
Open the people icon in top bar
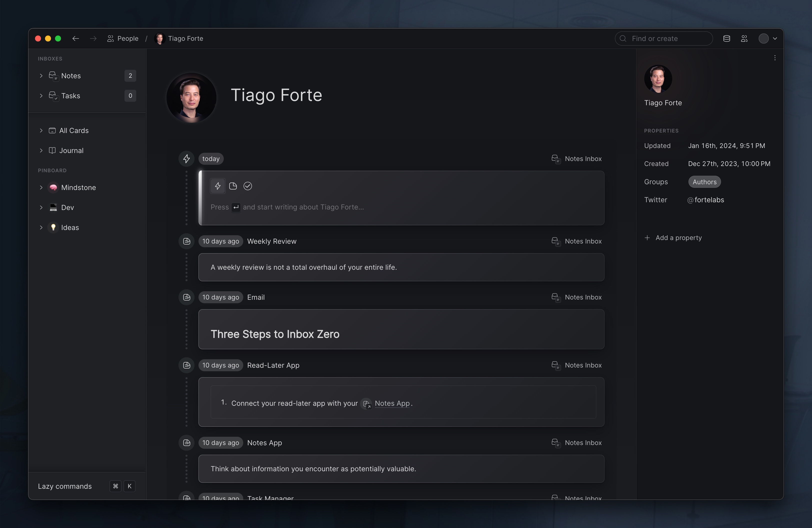point(744,38)
